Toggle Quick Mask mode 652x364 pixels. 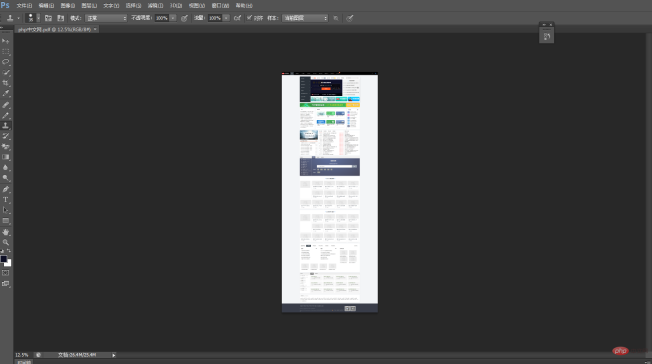click(x=5, y=273)
